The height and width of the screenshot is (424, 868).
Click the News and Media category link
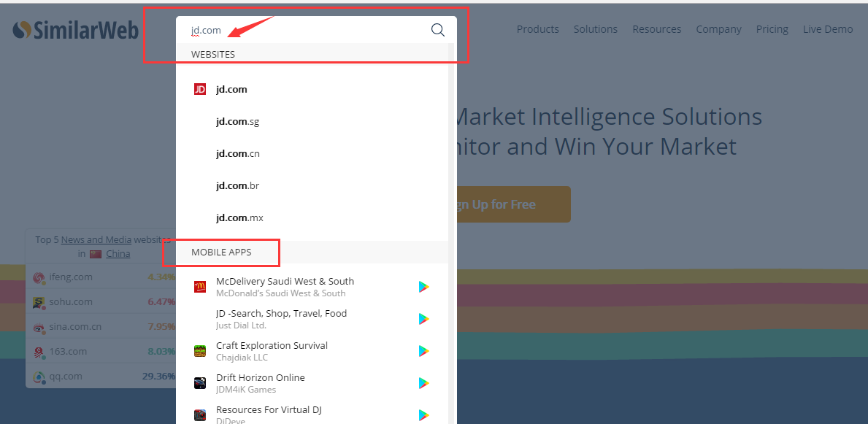tap(96, 239)
